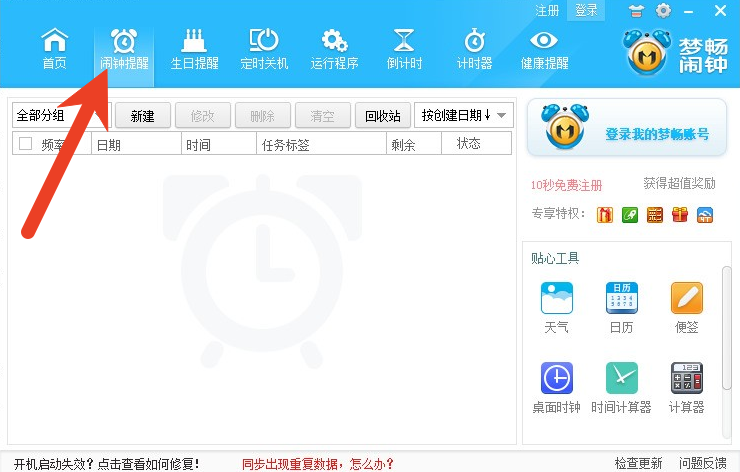Click the red gift box privilege icon

[680, 215]
